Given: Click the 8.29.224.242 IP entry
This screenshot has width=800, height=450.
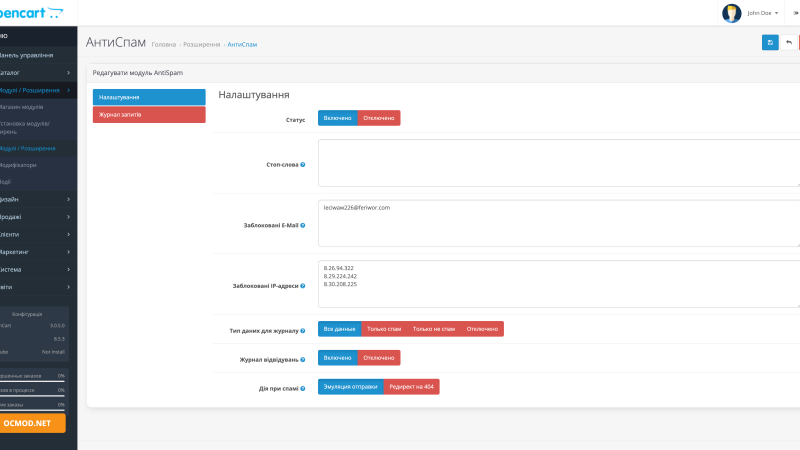Looking at the screenshot, I should pyautogui.click(x=340, y=276).
